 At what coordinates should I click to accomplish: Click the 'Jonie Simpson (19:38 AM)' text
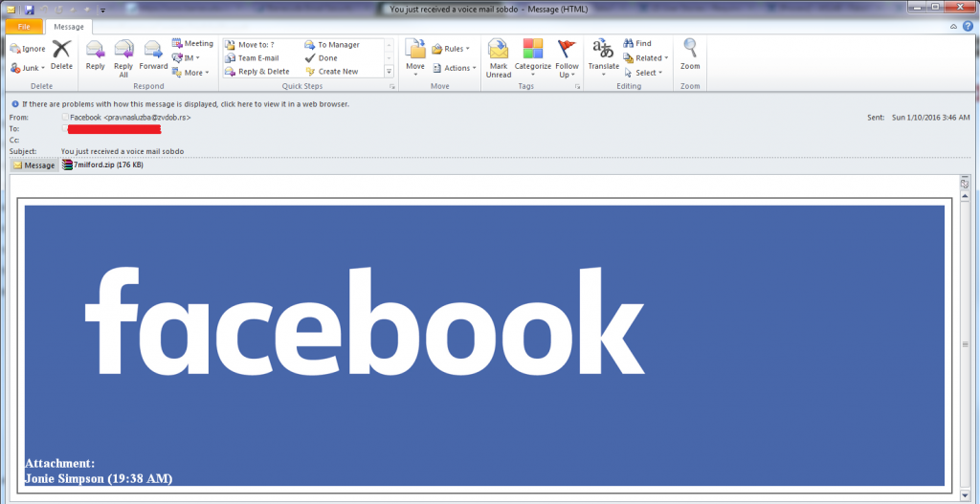coord(99,478)
